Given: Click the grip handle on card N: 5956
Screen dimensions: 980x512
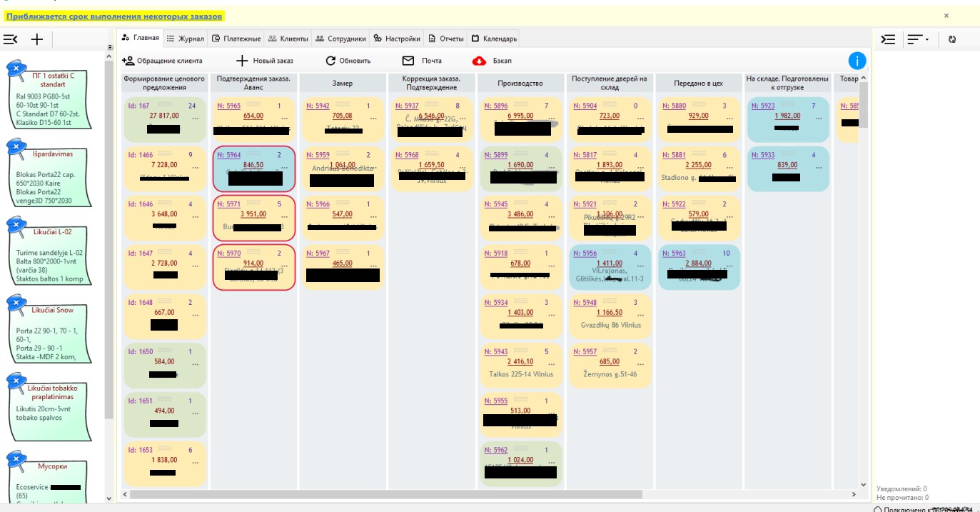Looking at the screenshot, I should [x=609, y=251].
